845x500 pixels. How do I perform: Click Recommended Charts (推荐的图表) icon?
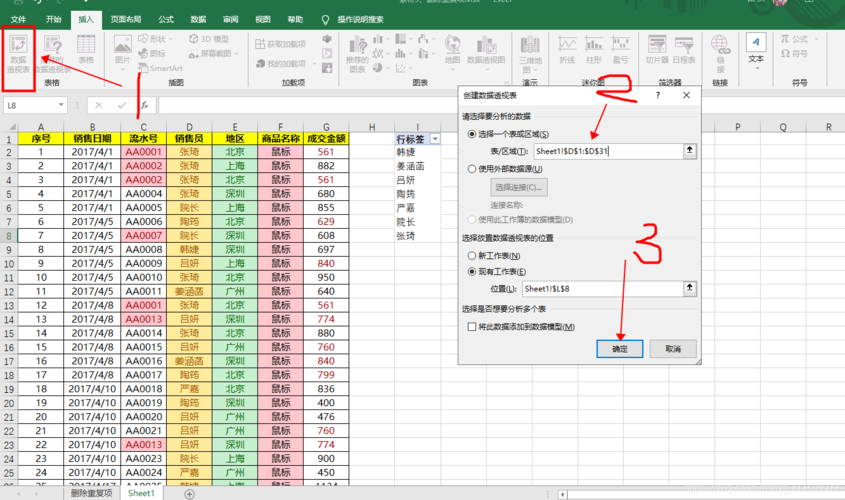point(357,54)
